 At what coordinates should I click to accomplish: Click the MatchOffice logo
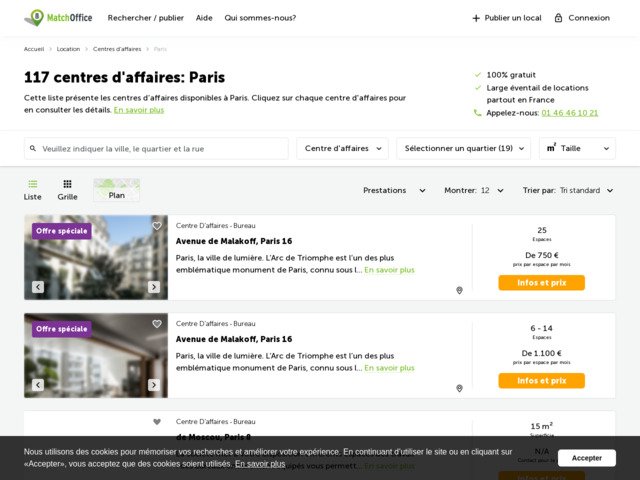click(57, 17)
